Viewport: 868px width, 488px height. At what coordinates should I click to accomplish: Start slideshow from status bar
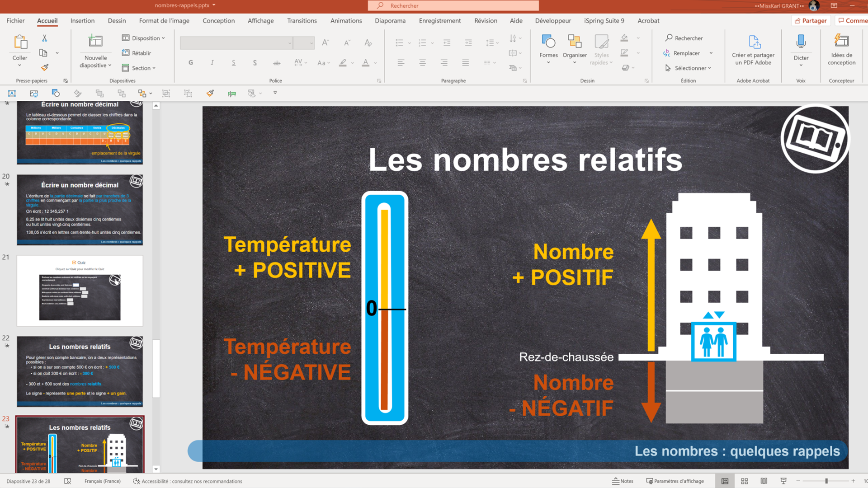coord(783,481)
